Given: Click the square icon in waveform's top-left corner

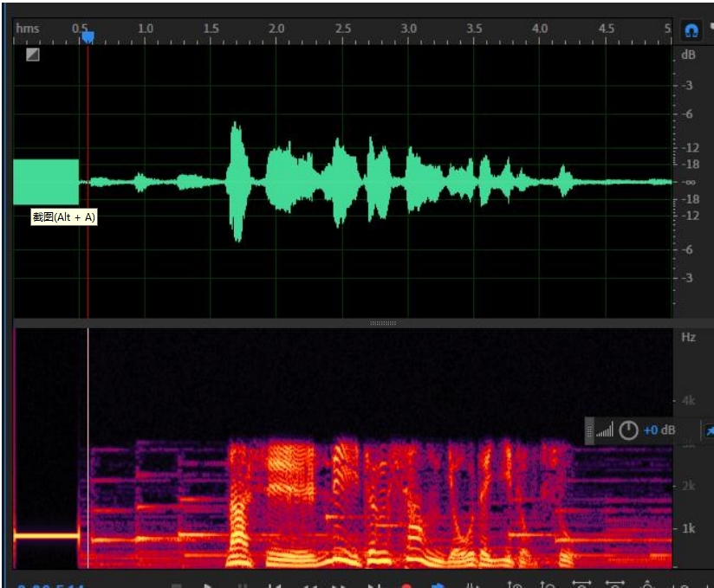Looking at the screenshot, I should click(x=33, y=55).
